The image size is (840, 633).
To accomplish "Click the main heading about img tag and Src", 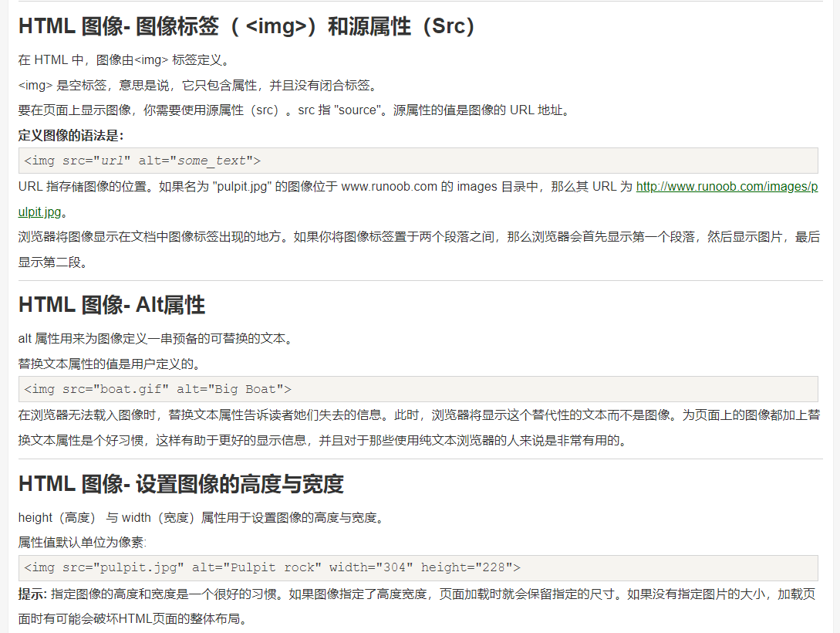I will (x=245, y=25).
